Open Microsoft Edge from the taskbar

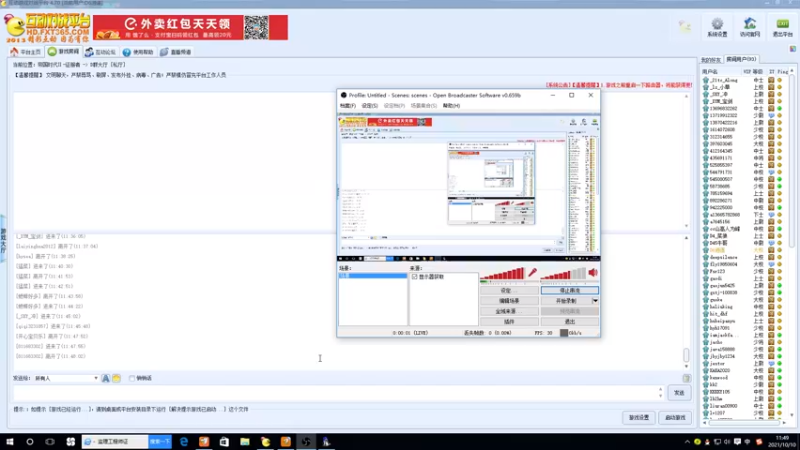tap(184, 442)
